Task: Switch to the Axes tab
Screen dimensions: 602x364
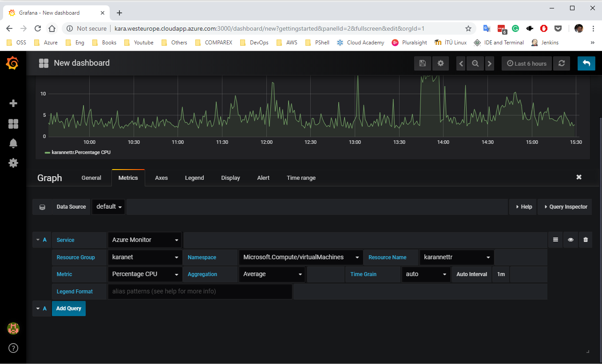Action: [x=161, y=178]
